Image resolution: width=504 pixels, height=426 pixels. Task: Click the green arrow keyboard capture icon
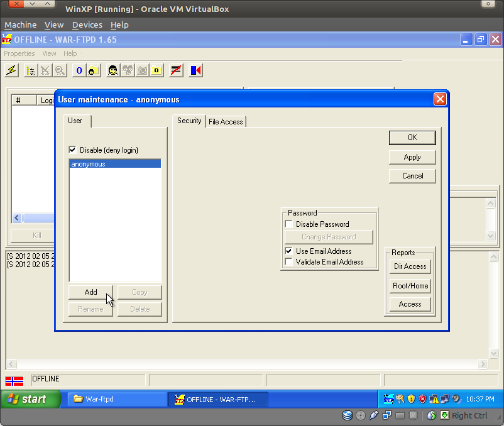pos(444,415)
